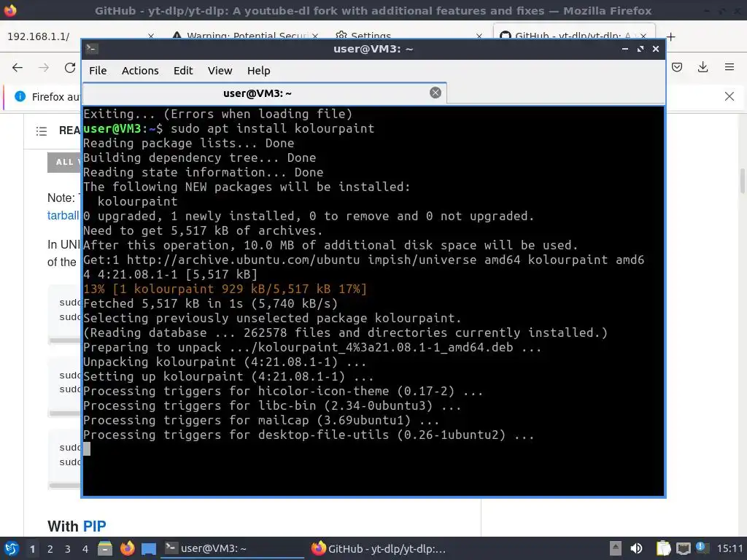The image size is (747, 560).
Task: Open the Firefox Pocket button
Action: point(677,67)
